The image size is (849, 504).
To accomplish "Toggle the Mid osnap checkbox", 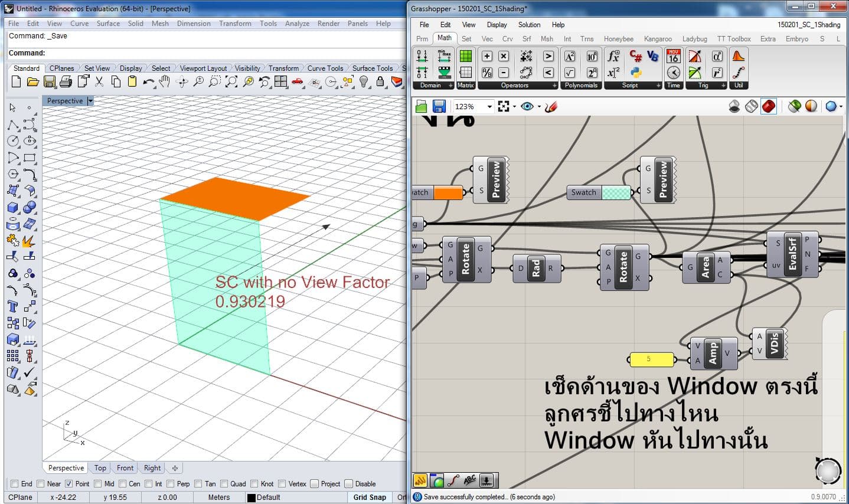I will (97, 484).
